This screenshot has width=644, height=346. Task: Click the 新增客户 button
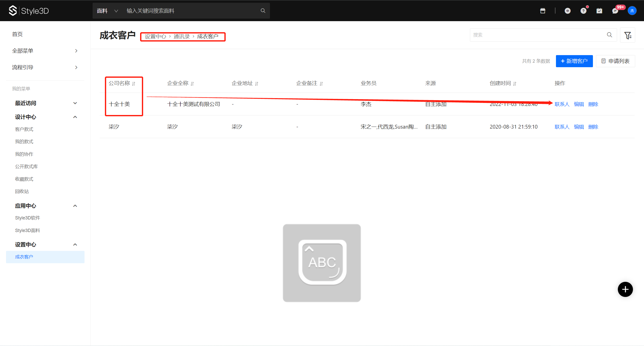574,61
